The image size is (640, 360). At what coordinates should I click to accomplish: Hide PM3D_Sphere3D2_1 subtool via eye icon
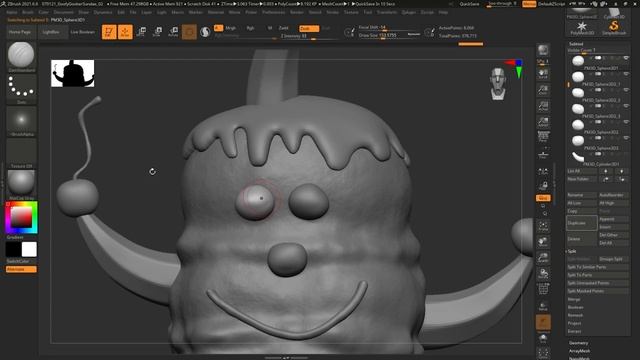pyautogui.click(x=626, y=74)
